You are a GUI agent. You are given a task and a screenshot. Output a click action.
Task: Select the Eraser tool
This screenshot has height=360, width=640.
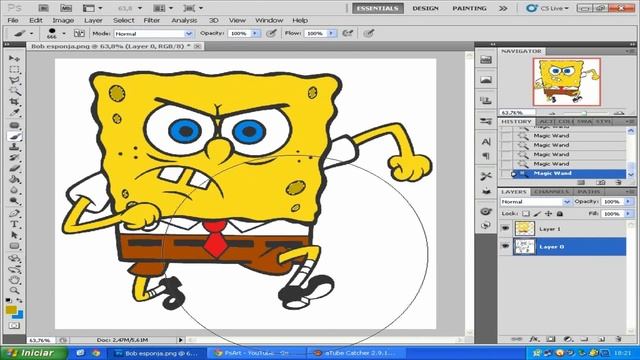coord(14,168)
